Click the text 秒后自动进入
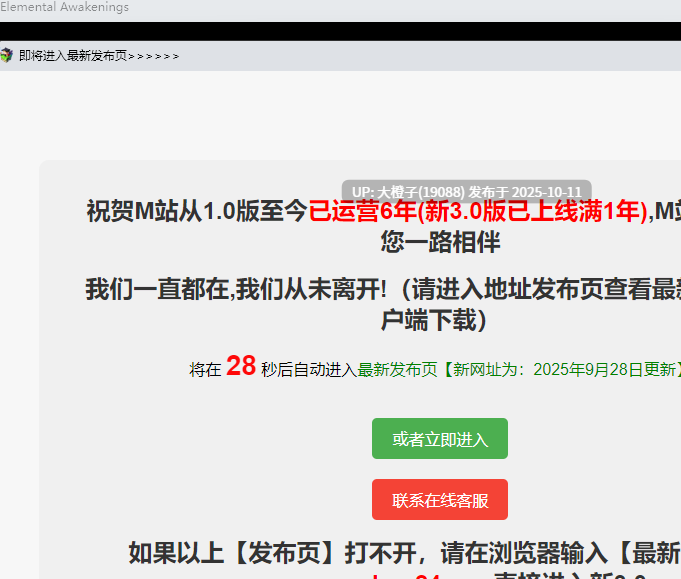The image size is (681, 579). [x=309, y=370]
